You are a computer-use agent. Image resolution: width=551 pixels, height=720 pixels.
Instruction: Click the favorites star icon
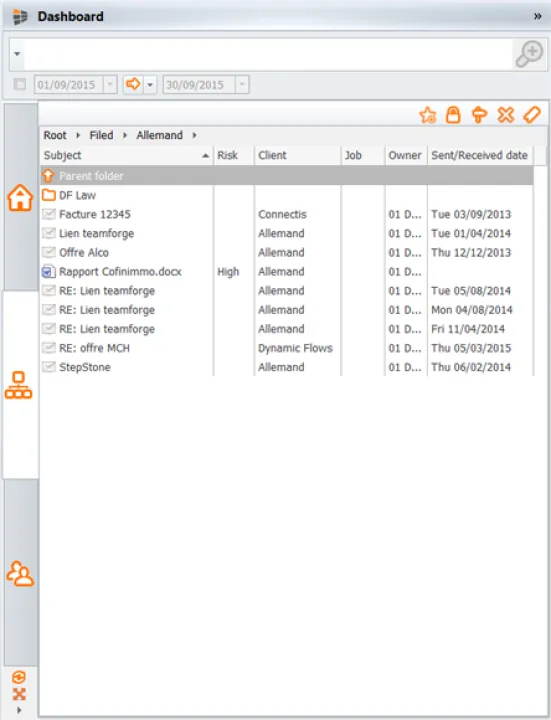[x=428, y=115]
